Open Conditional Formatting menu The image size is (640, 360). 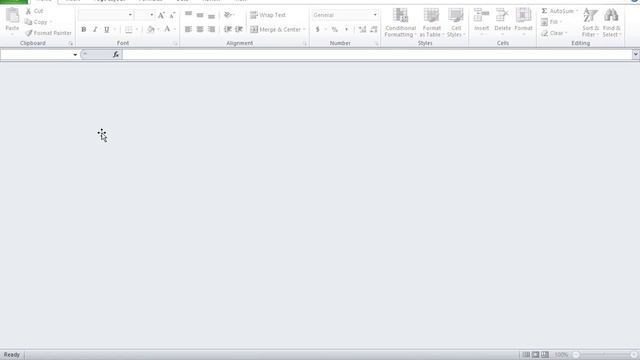[400, 22]
